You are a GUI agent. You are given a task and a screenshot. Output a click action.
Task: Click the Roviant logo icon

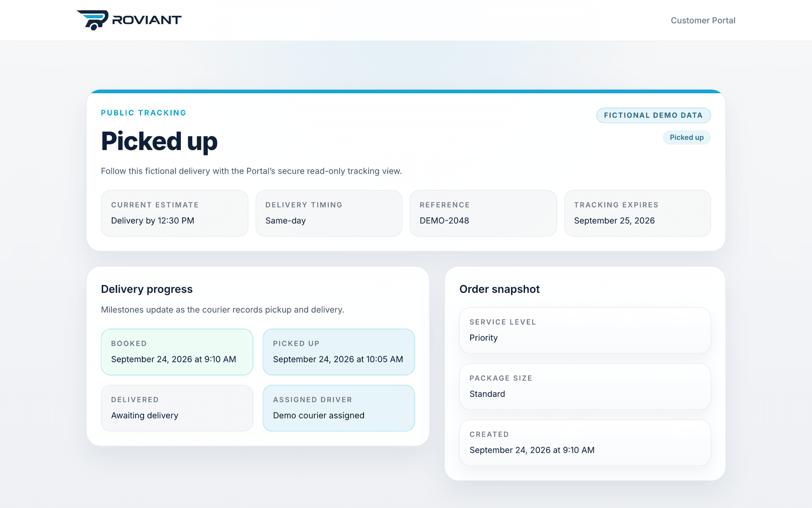(x=93, y=20)
